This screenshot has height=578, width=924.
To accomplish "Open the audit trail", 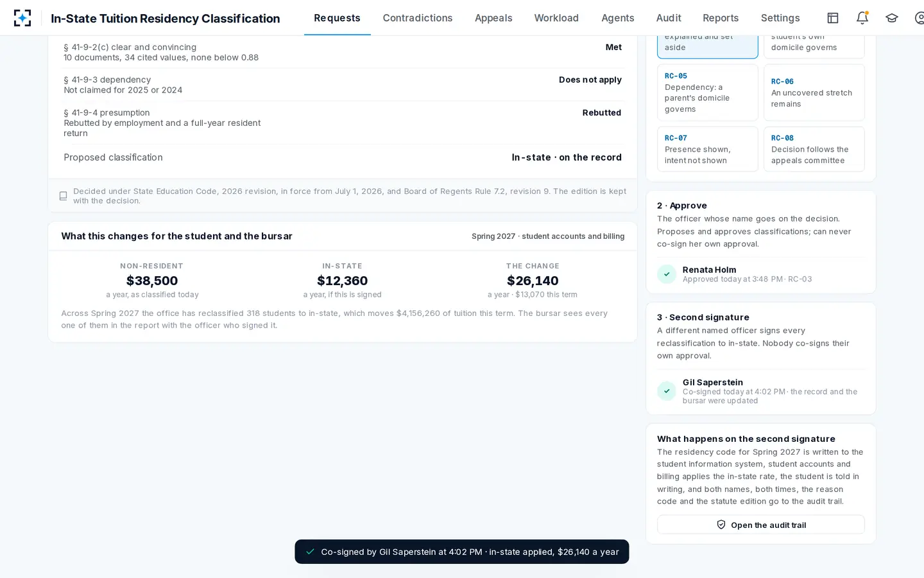I will coord(761,525).
